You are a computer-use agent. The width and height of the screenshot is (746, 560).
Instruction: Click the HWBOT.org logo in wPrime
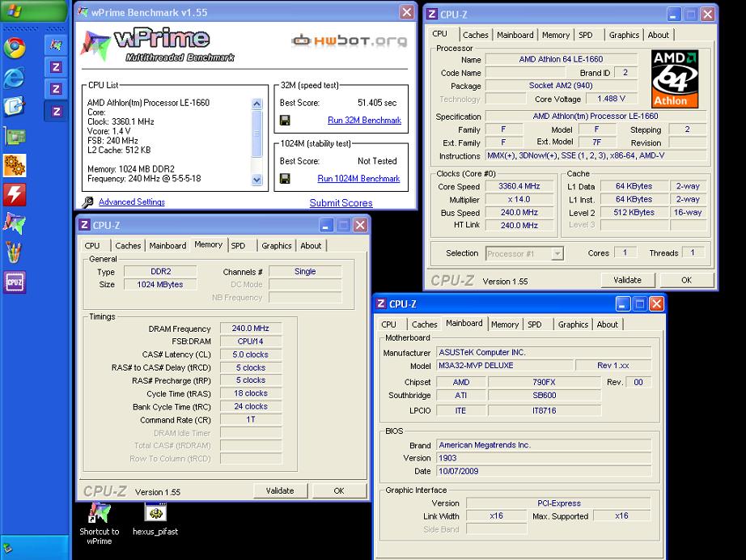coord(350,41)
